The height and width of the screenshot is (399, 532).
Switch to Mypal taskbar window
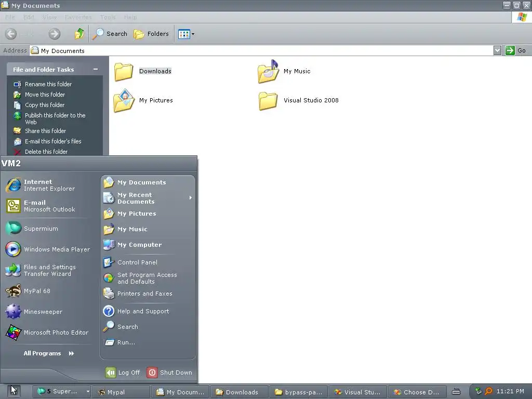click(x=121, y=392)
